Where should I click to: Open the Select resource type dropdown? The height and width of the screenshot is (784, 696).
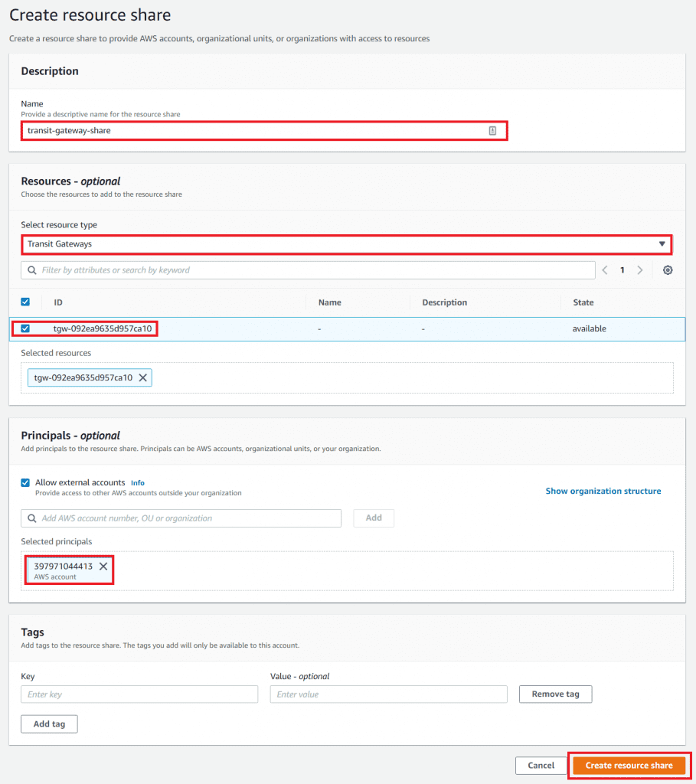[346, 244]
